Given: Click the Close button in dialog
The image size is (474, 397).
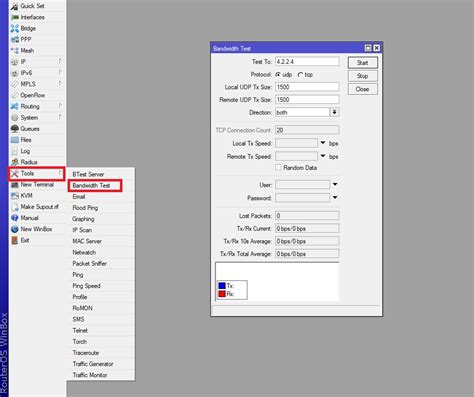Looking at the screenshot, I should tap(363, 89).
